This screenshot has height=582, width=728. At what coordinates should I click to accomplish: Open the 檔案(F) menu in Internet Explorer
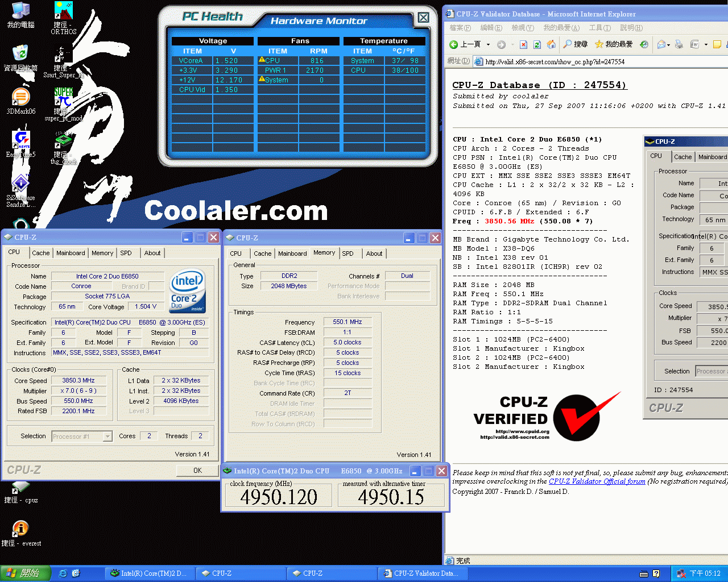coord(460,28)
